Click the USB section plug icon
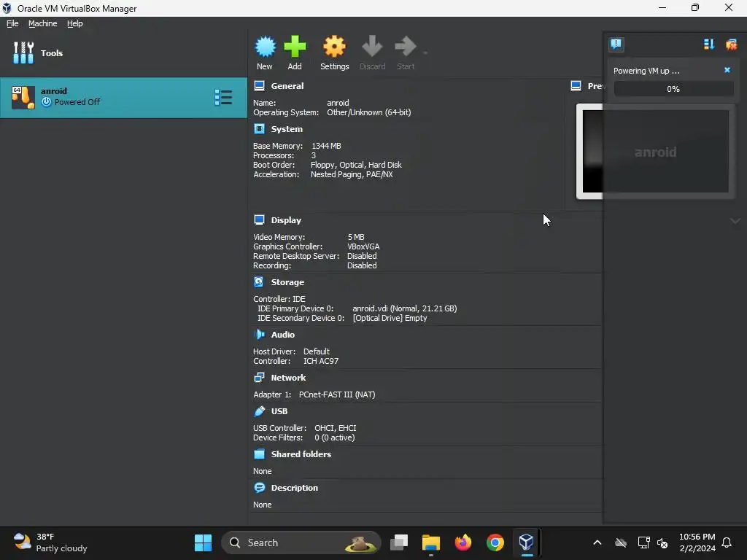 (x=259, y=411)
